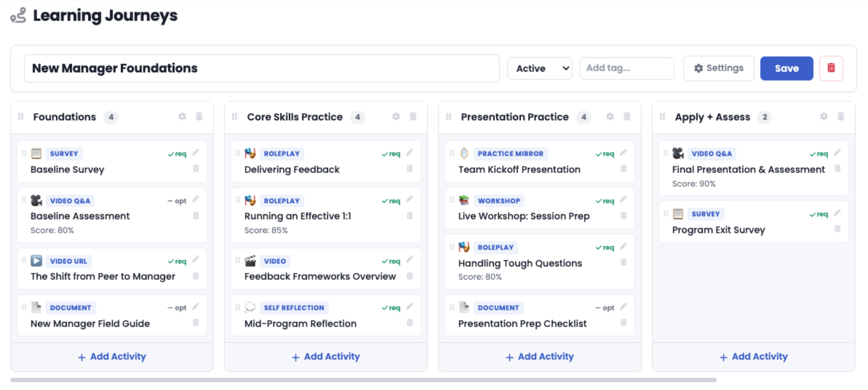868x390 pixels.
Task: Click the horizontal scrollbar below the stages
Action: tap(363, 380)
